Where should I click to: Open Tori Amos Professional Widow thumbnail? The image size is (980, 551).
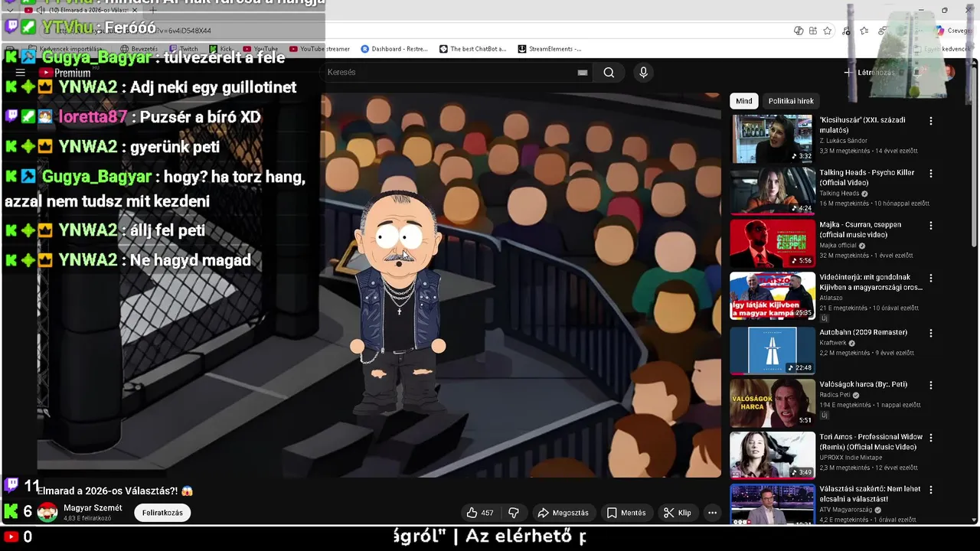pos(772,455)
